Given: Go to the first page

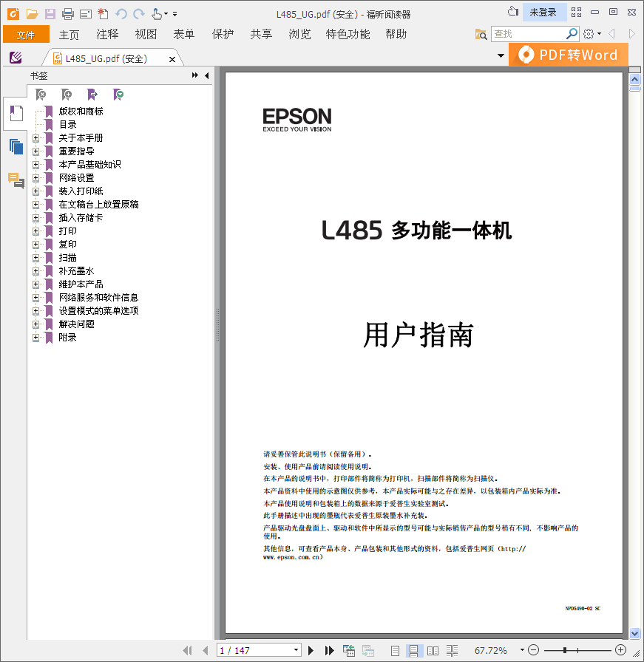Looking at the screenshot, I should pyautogui.click(x=187, y=651).
